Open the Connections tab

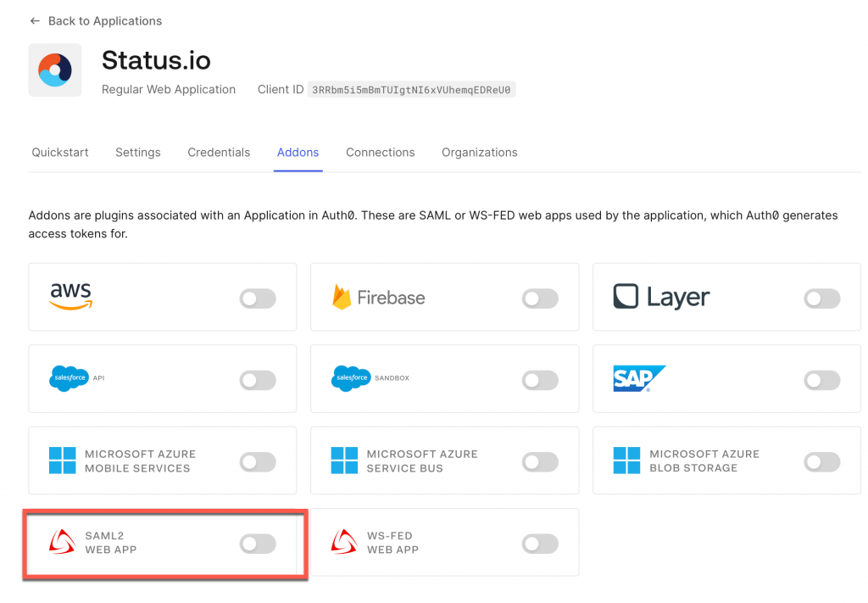pos(380,153)
